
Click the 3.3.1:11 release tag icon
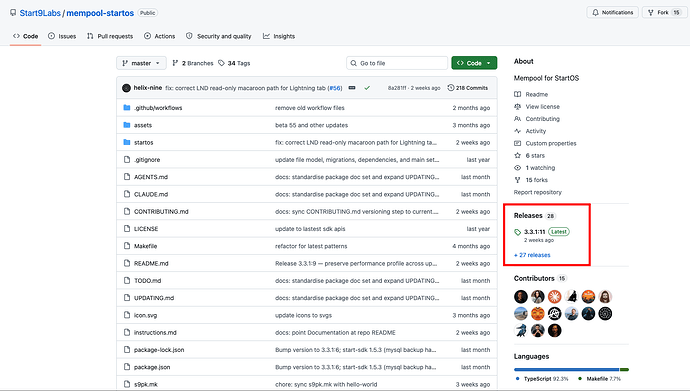[x=518, y=232]
